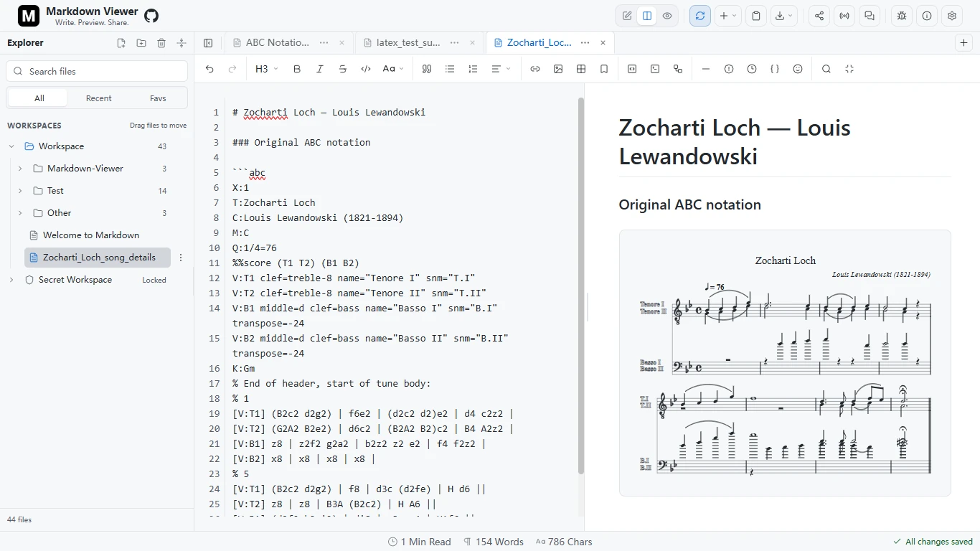This screenshot has height=551, width=980.
Task: Insert a bulleted list
Action: pos(450,69)
